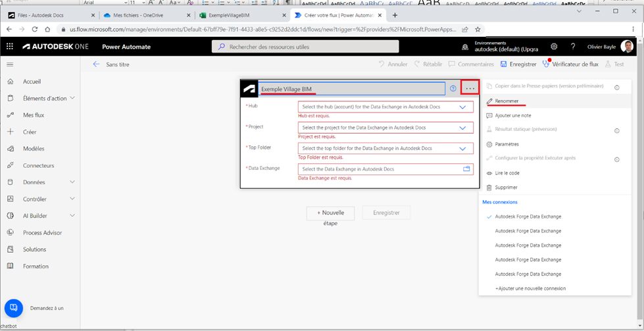This screenshot has height=331, width=644.
Task: Go back using the Sans titre arrow
Action: [x=96, y=64]
